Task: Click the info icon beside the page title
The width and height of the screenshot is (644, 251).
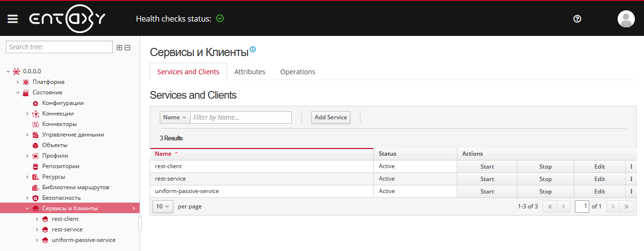Action: [x=253, y=49]
